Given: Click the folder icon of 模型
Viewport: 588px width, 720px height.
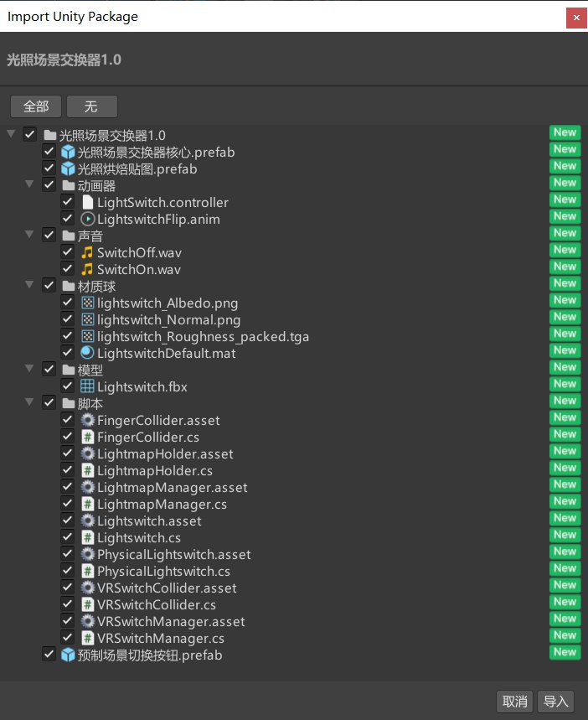Looking at the screenshot, I should (x=69, y=370).
